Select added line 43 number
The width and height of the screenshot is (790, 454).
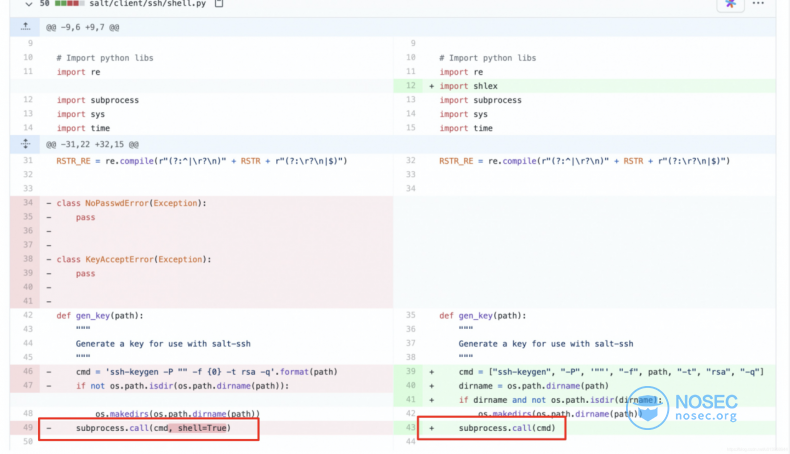coord(409,428)
